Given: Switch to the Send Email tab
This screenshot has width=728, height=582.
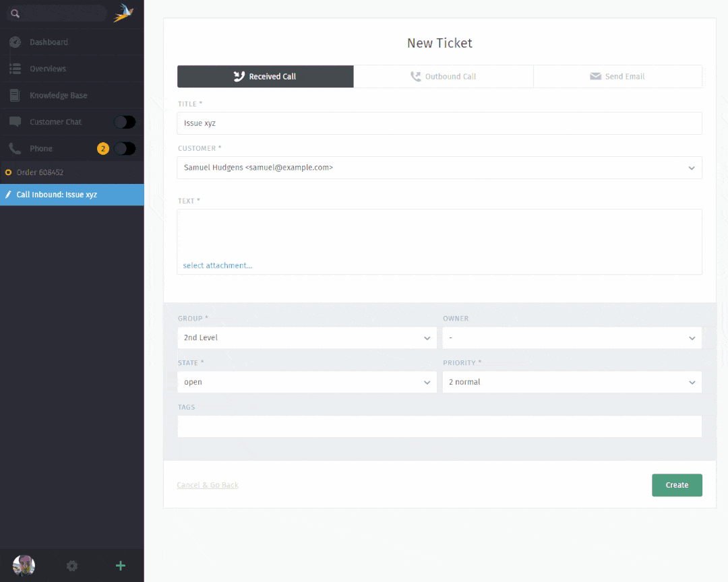Looking at the screenshot, I should (617, 77).
